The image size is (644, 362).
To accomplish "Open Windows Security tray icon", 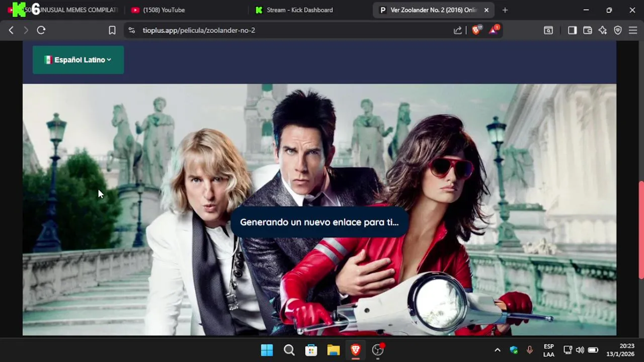I will [x=514, y=350].
